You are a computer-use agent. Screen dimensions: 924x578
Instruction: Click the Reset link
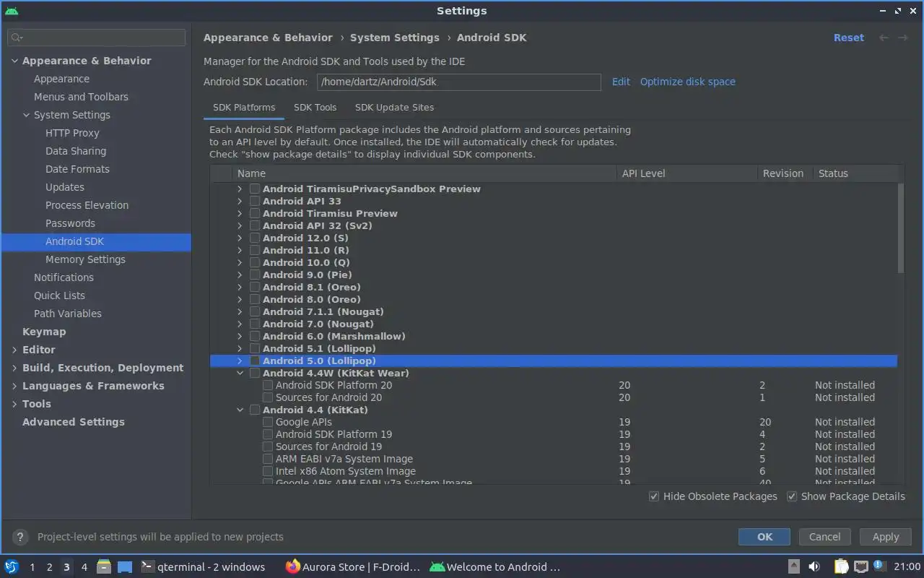848,38
